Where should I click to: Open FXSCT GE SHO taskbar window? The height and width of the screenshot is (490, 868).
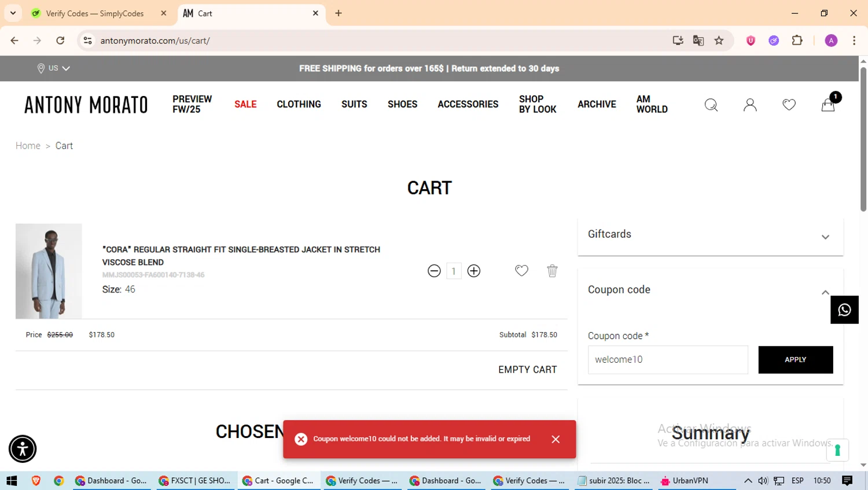coord(194,481)
